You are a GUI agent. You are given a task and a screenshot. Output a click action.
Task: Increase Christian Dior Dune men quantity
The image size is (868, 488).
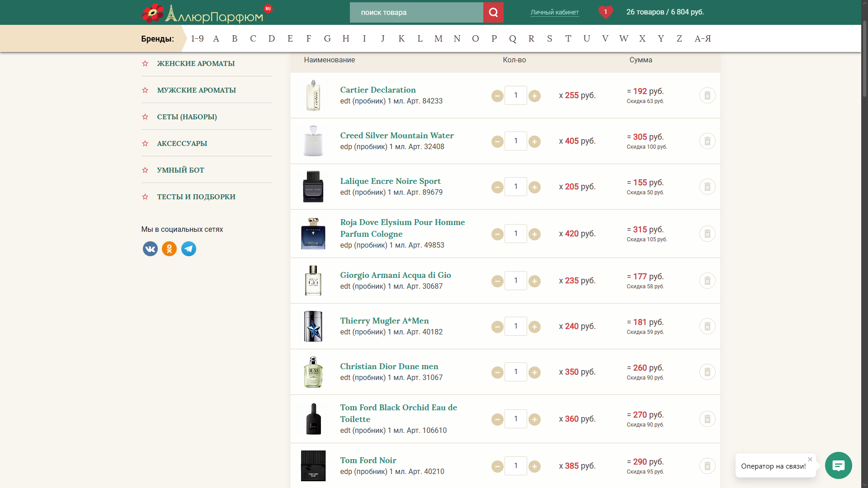(x=534, y=372)
